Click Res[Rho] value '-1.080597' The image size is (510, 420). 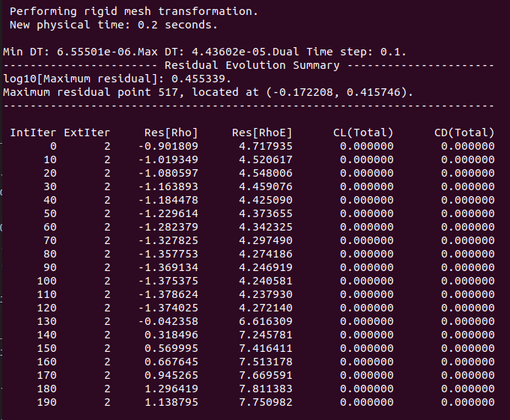point(169,173)
